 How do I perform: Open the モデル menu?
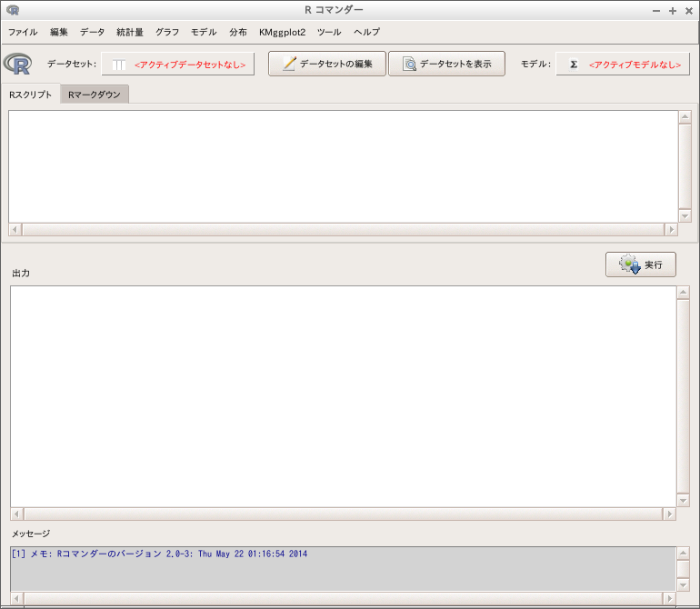click(x=204, y=32)
